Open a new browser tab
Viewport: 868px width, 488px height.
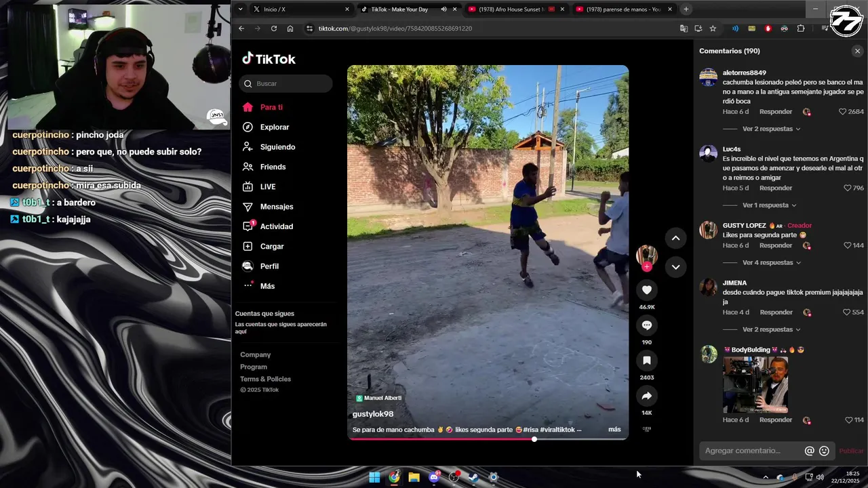click(686, 9)
